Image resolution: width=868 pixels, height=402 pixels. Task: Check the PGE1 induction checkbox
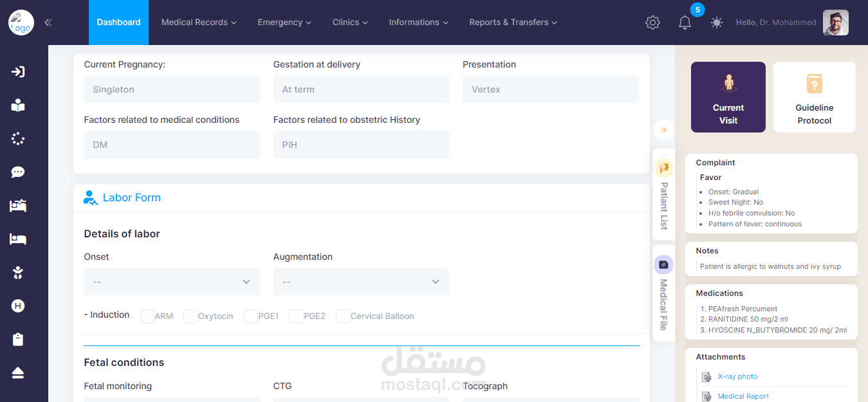pyautogui.click(x=251, y=316)
